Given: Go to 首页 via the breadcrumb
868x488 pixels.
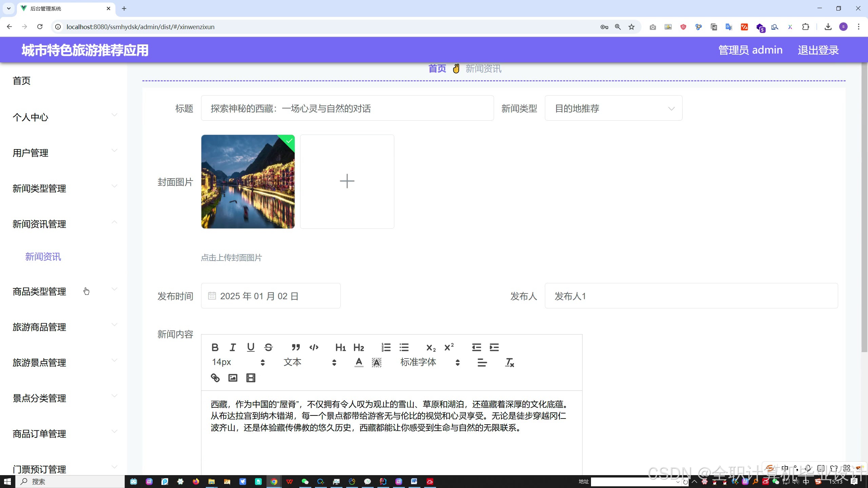Looking at the screenshot, I should [x=437, y=69].
